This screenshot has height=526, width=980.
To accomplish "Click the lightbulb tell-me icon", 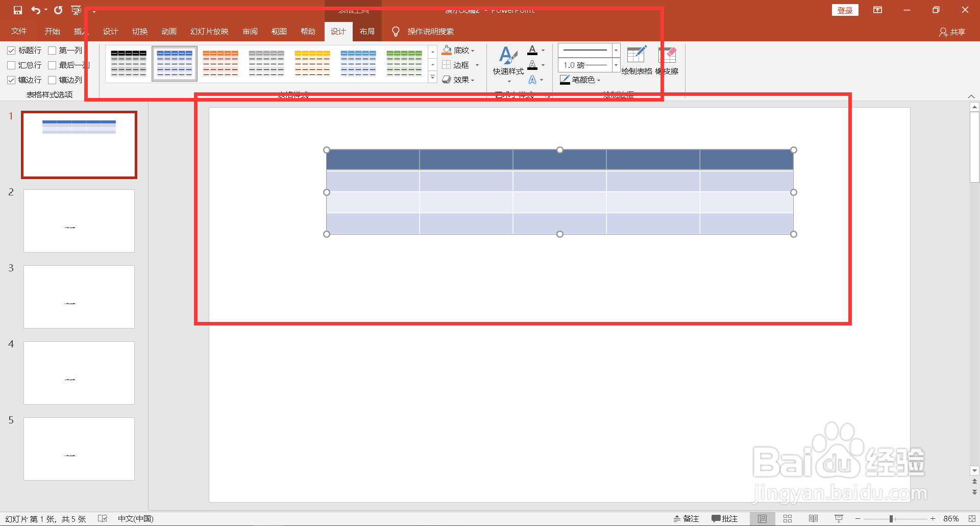I will (396, 32).
